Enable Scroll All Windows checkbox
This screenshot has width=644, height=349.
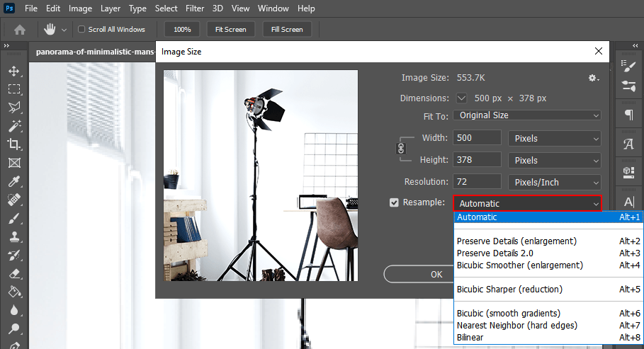(82, 30)
